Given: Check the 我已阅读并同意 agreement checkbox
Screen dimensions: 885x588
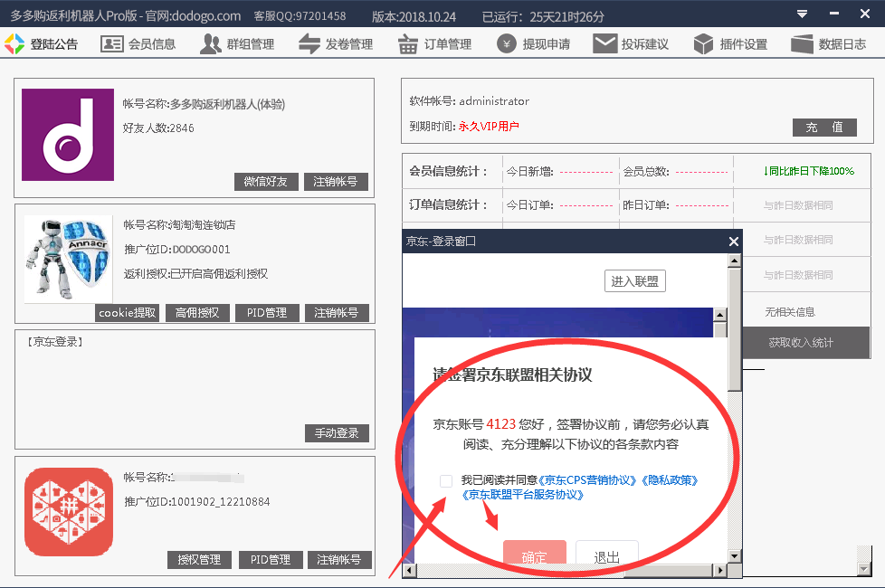Looking at the screenshot, I should [x=446, y=480].
